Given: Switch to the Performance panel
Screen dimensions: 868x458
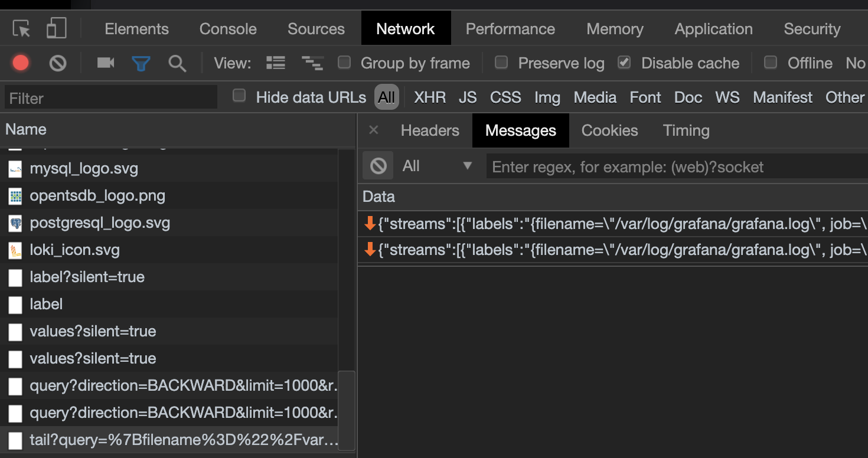Looking at the screenshot, I should (x=510, y=28).
